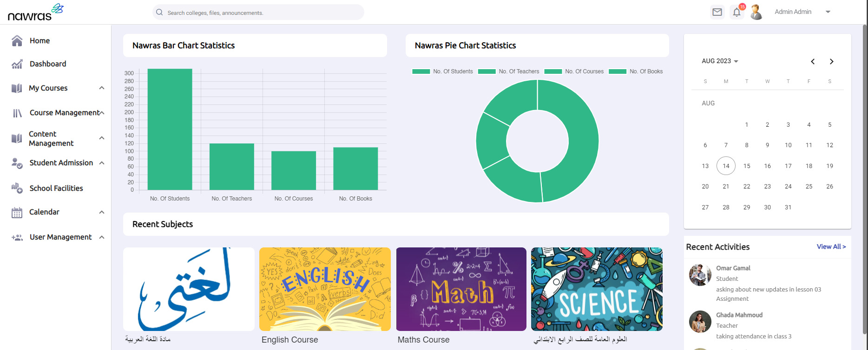This screenshot has height=350, width=868.
Task: Open the English subject thumbnail
Action: 325,289
